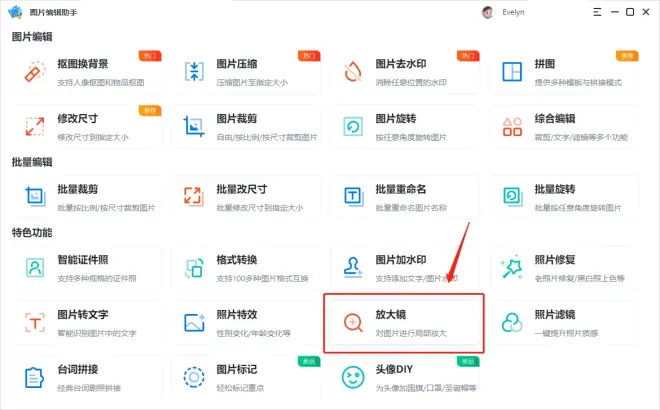The width and height of the screenshot is (660, 410).
Task: Select the 图片裁剪 crop icon
Action: (194, 126)
